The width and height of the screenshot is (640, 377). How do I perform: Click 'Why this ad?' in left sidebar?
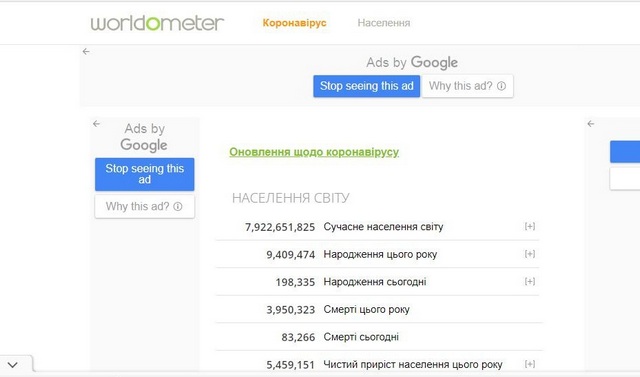[144, 206]
